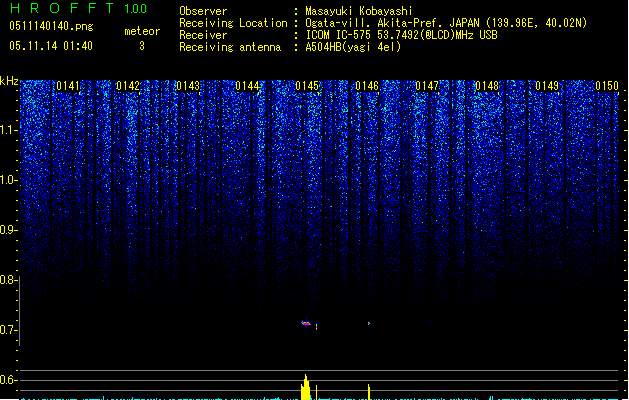Click the Observer name Masayuki Kobayashi
This screenshot has height=400, width=629.
359,11
